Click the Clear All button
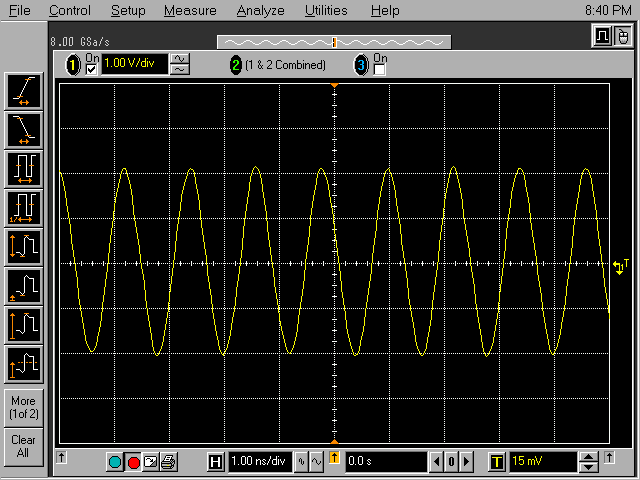The image size is (640, 480). pyautogui.click(x=23, y=446)
